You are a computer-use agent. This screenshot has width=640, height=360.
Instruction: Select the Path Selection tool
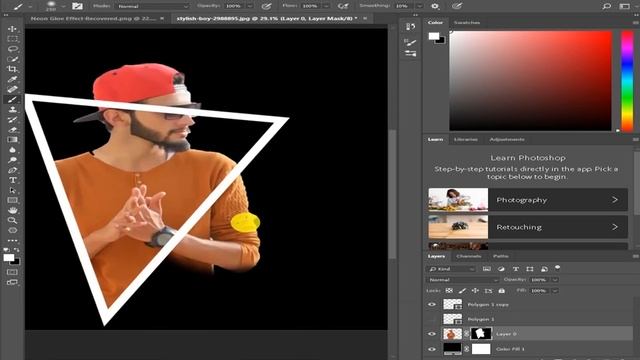point(12,190)
